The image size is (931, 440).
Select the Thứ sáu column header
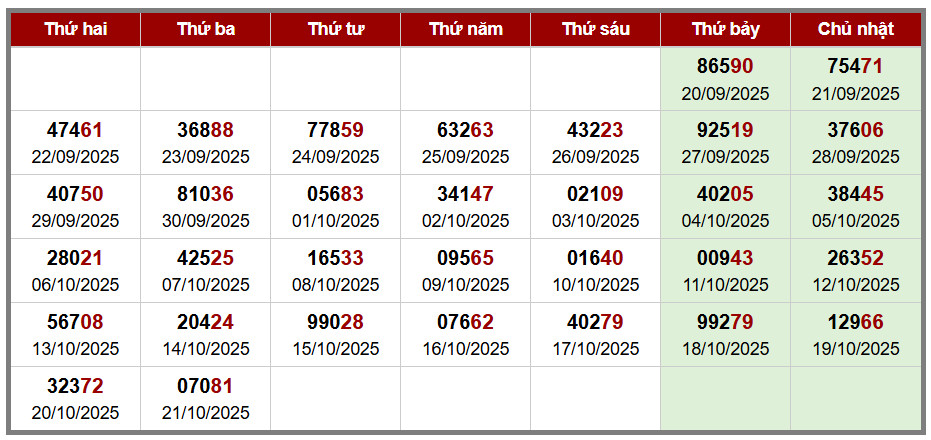click(595, 29)
